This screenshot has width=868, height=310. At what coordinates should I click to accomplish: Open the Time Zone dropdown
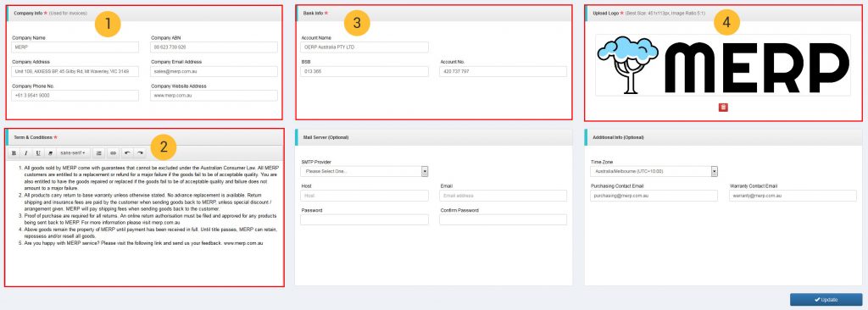tap(654, 172)
